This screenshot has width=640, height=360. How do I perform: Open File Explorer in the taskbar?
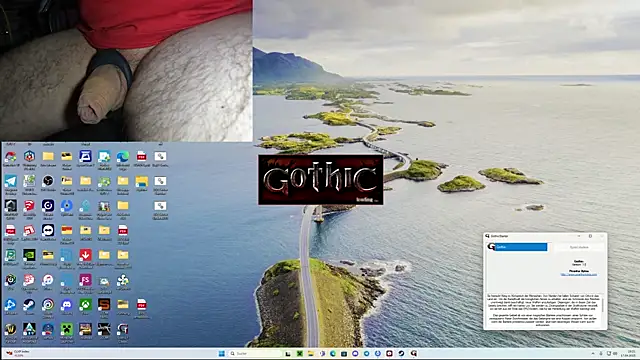click(x=311, y=353)
